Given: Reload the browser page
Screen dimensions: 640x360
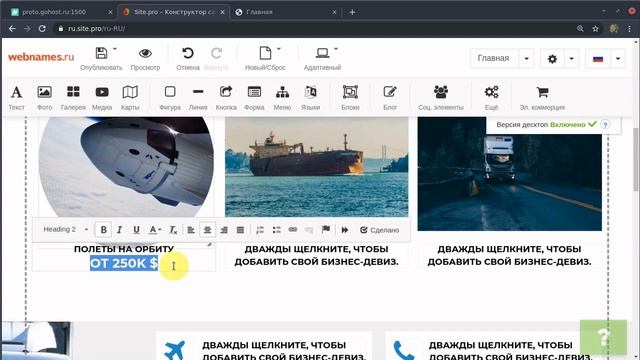Looking at the screenshot, I should pos(42,29).
